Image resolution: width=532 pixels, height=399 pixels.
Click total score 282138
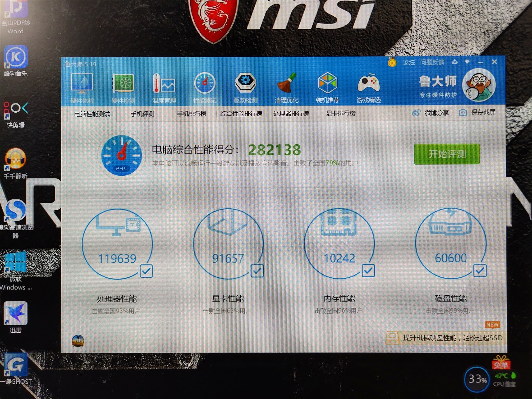click(x=274, y=150)
